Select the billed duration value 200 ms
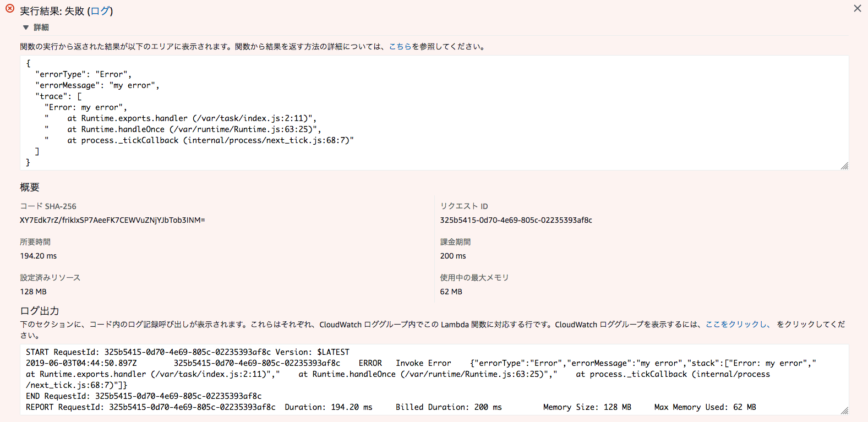Viewport: 868px width, 422px height. 453,256
